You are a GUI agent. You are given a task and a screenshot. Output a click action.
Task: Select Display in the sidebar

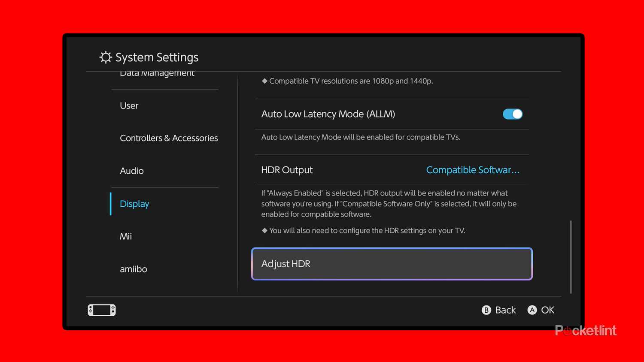134,204
